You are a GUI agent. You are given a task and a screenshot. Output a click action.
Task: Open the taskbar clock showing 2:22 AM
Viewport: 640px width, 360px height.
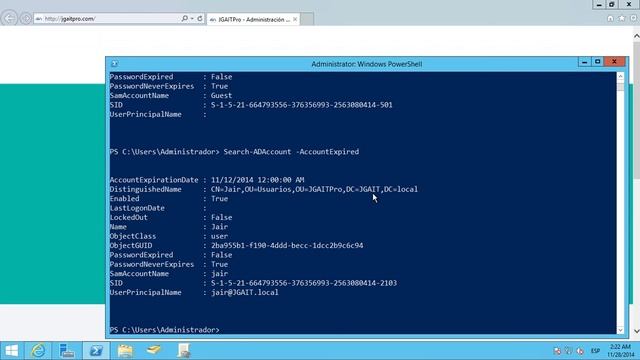pos(621,351)
